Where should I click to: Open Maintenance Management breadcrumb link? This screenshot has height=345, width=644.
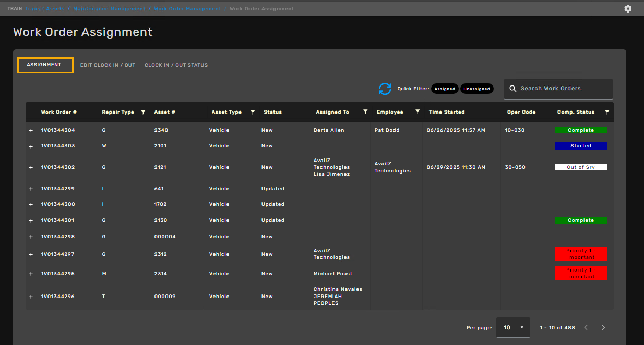pos(109,9)
